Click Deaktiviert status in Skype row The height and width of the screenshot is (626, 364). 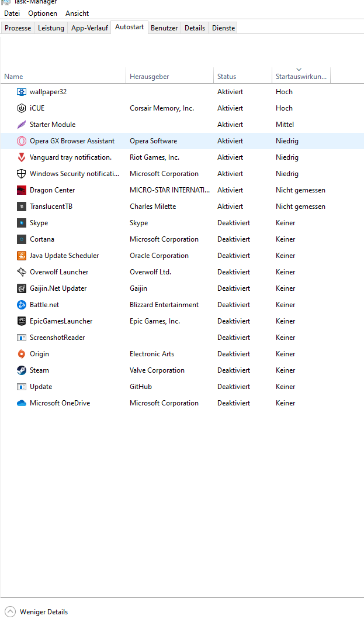pyautogui.click(x=234, y=223)
